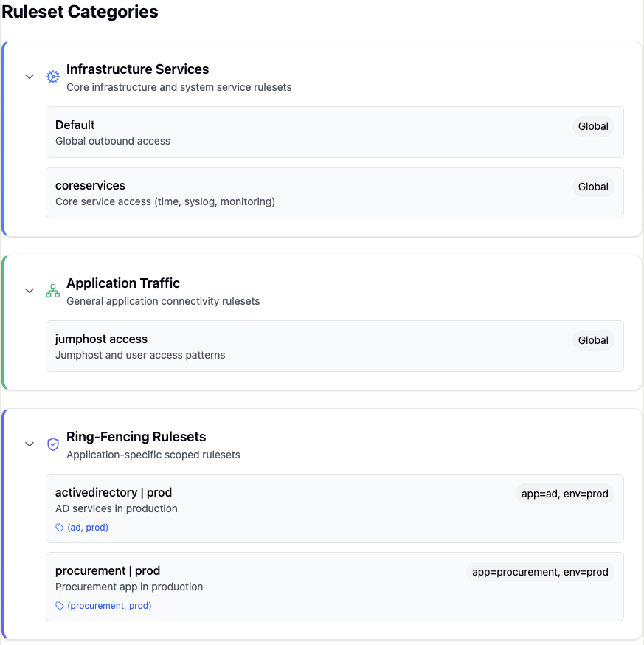Follow the (procurement, prod) label link
The width and height of the screenshot is (644, 645).
tap(109, 606)
